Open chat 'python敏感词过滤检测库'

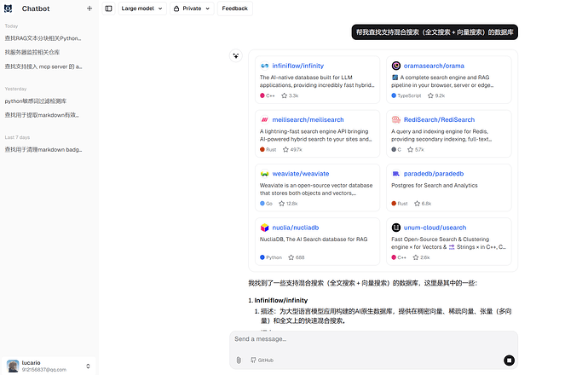coord(36,101)
